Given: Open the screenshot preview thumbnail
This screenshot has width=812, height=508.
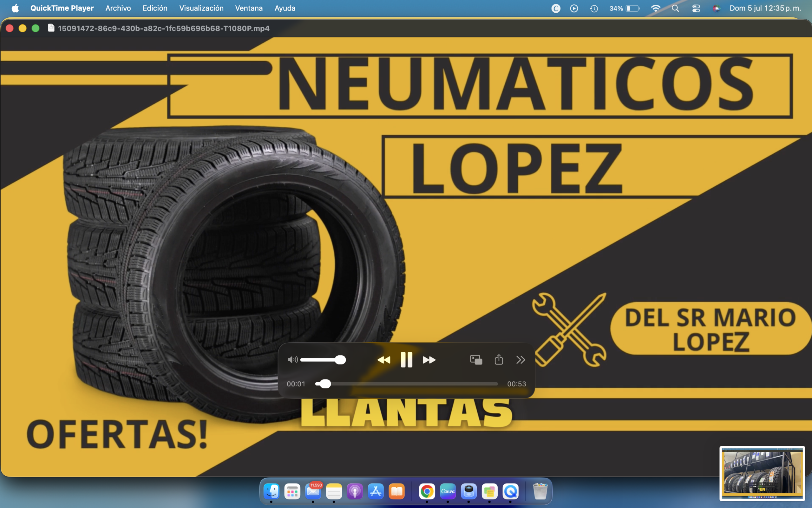Looking at the screenshot, I should [x=762, y=473].
